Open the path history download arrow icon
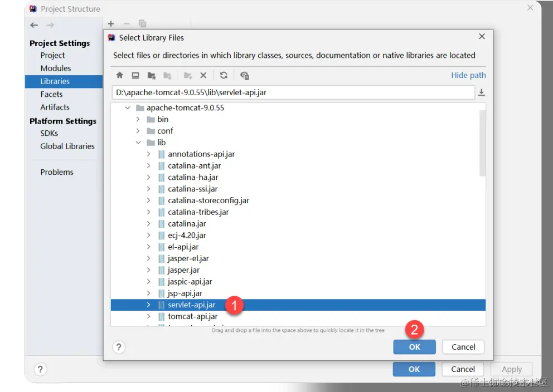The width and height of the screenshot is (553, 392). (481, 92)
